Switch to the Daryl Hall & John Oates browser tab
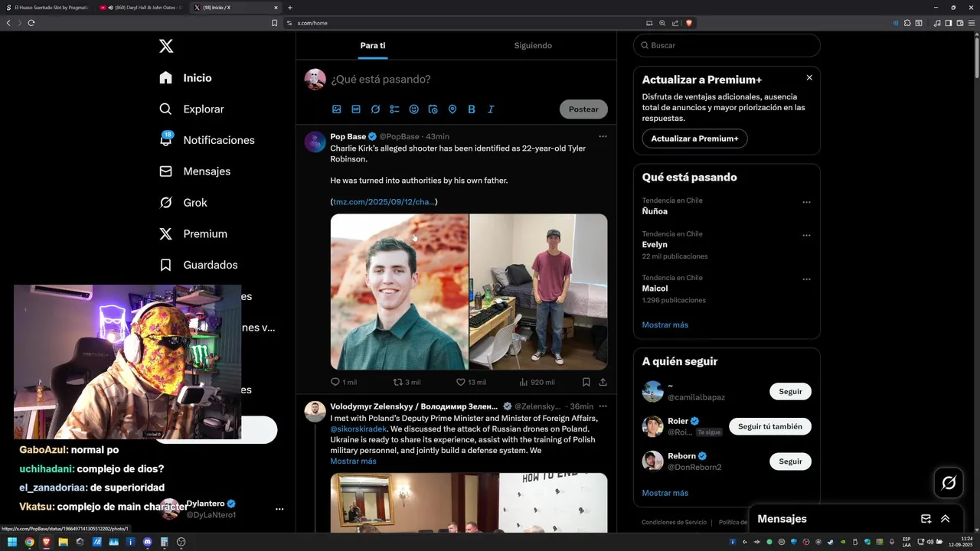This screenshot has height=551, width=980. coord(139,8)
